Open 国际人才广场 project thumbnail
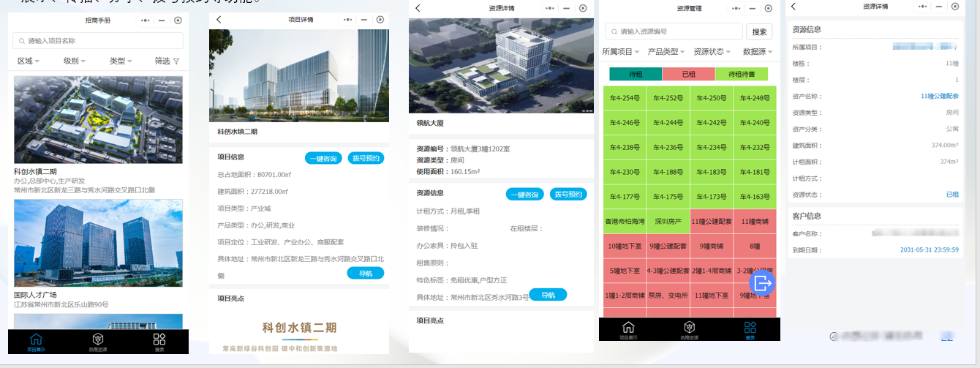 [98, 244]
